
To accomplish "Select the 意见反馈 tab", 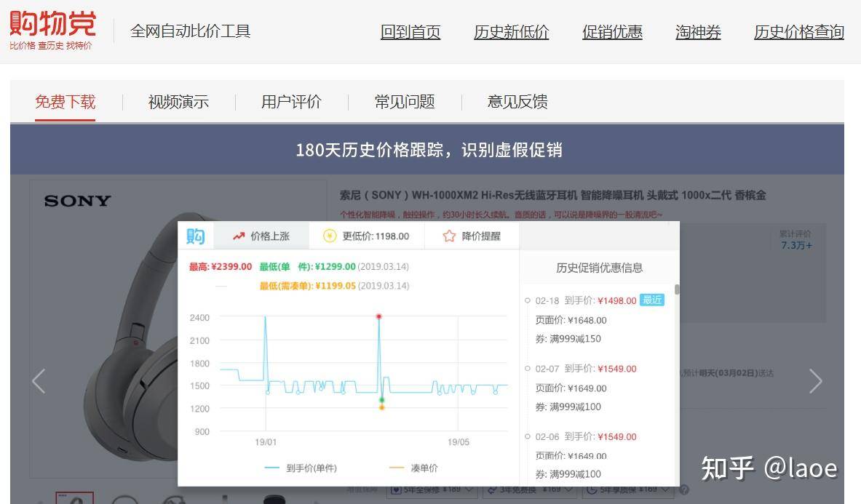I will pyautogui.click(x=517, y=102).
